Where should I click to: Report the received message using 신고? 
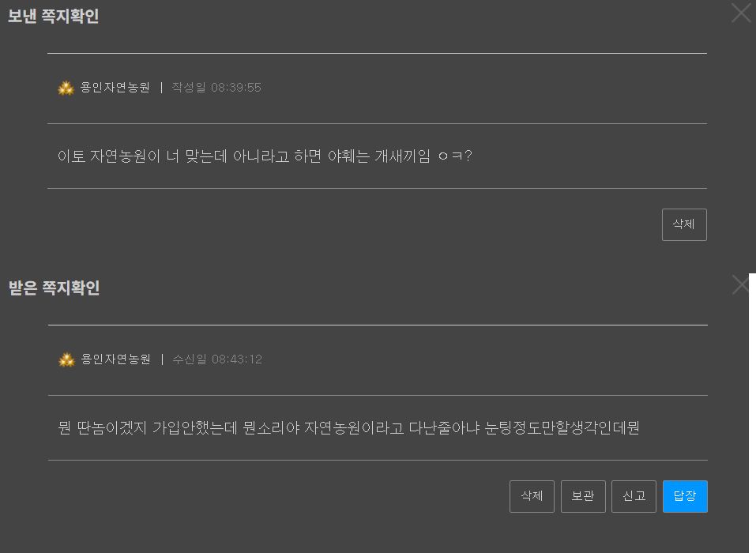coord(634,496)
